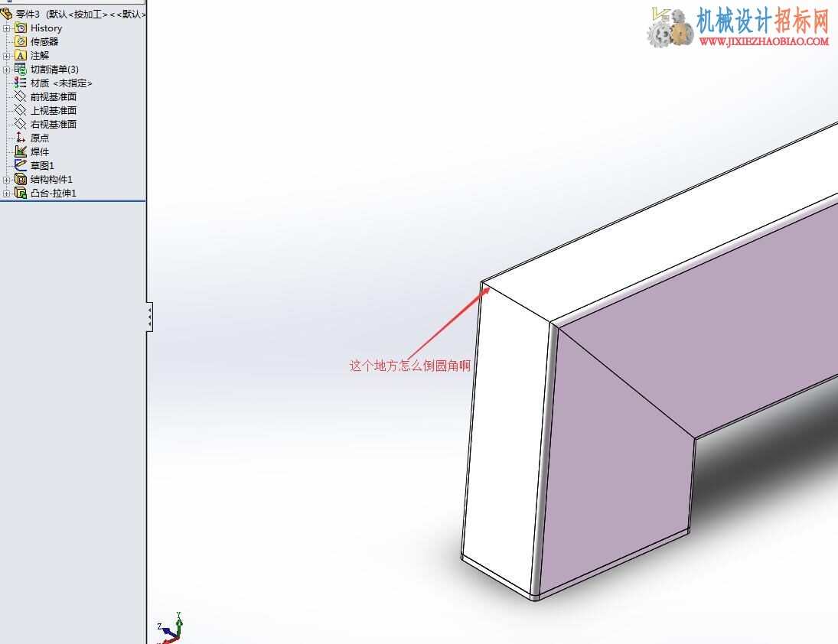Select the 前视基准面 plane icon

pyautogui.click(x=21, y=96)
